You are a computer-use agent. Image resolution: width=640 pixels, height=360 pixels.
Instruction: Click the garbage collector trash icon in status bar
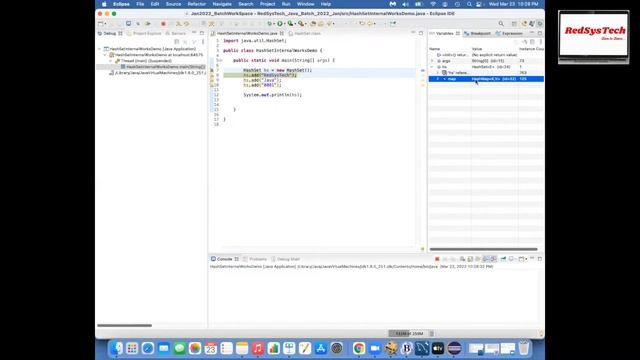tap(432, 333)
